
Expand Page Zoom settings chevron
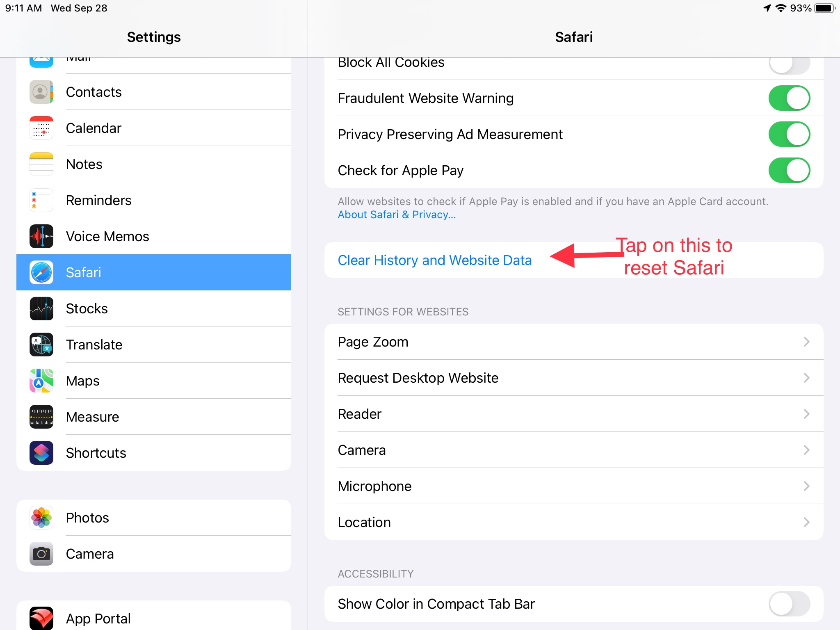(806, 342)
